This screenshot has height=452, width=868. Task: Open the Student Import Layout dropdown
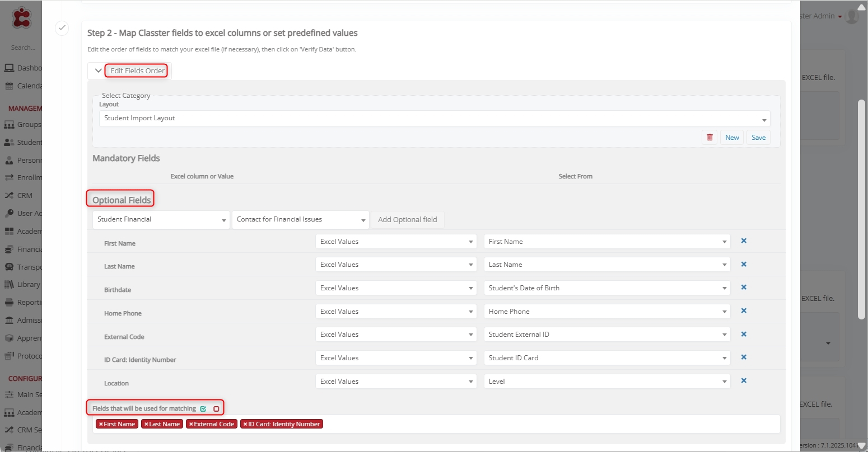[x=434, y=119]
